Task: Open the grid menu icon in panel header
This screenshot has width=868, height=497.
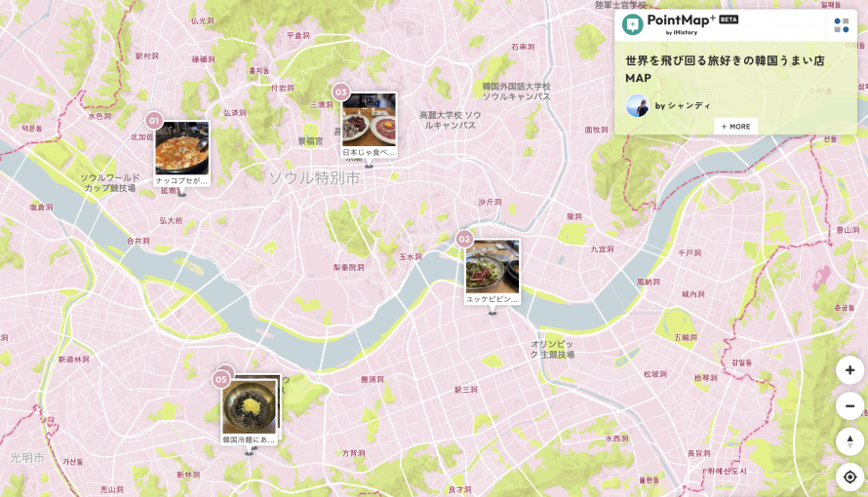Action: click(841, 25)
